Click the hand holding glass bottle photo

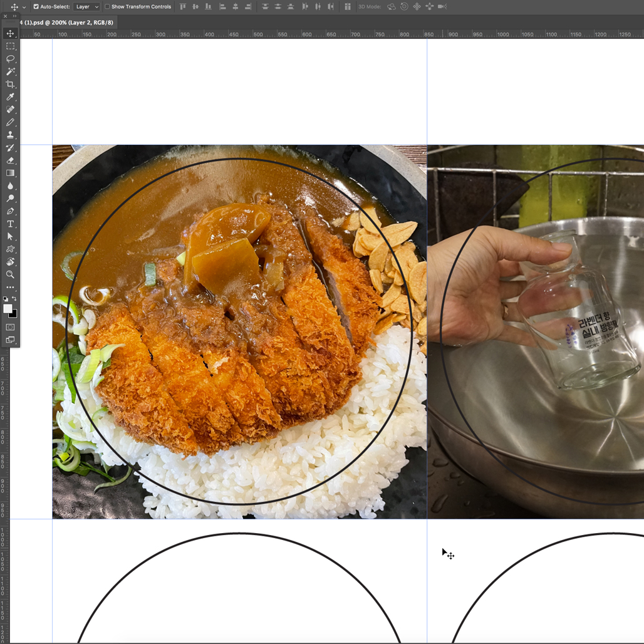[x=536, y=331]
